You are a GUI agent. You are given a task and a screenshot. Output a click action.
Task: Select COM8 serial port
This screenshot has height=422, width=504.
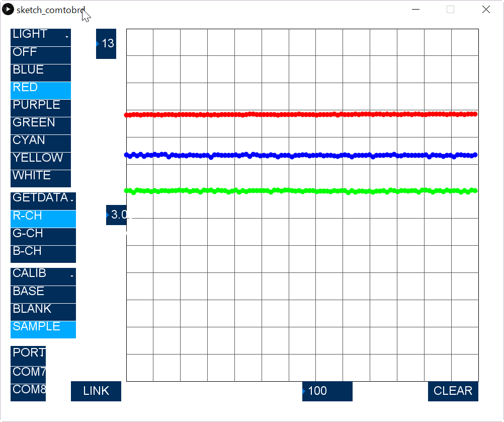[28, 393]
